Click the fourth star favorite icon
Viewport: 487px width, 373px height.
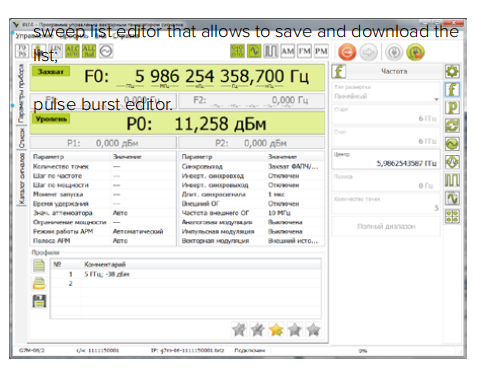(x=295, y=330)
